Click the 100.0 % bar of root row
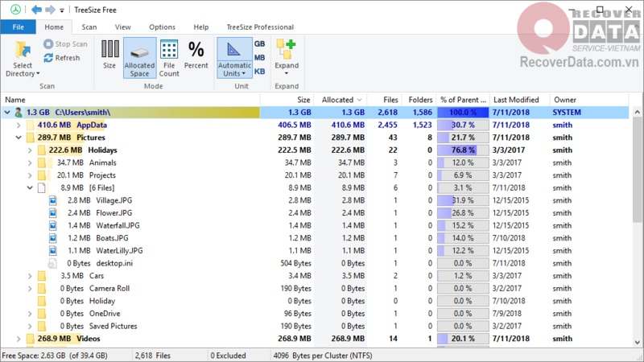The width and height of the screenshot is (644, 362). [x=463, y=112]
